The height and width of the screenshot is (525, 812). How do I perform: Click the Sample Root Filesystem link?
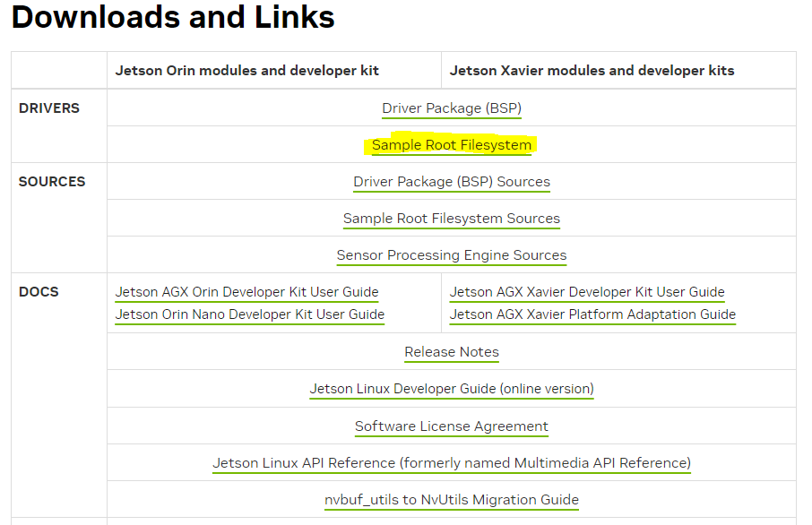[x=452, y=145]
